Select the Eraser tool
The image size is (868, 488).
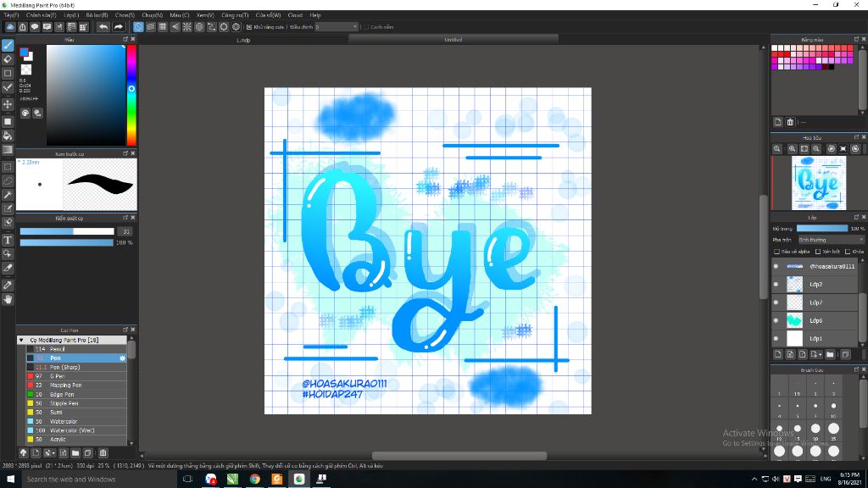[x=8, y=59]
